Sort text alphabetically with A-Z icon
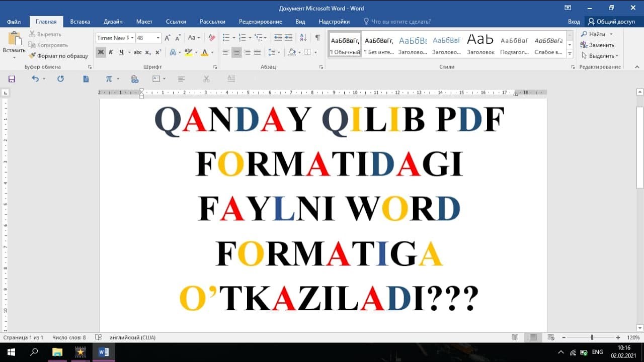Viewport: 644px width, 362px height. (303, 38)
